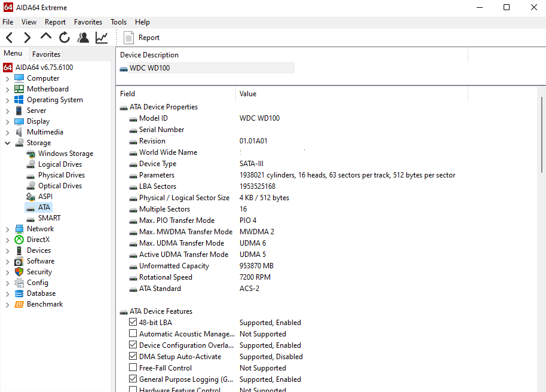Select Logical Drives in the tree
Image resolution: width=546 pixels, height=392 pixels.
(60, 164)
